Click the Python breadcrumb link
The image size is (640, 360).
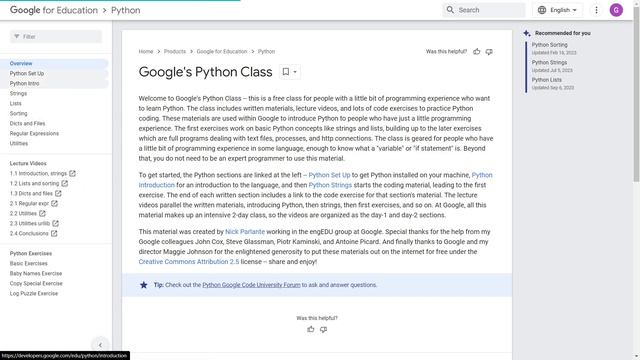tap(266, 51)
